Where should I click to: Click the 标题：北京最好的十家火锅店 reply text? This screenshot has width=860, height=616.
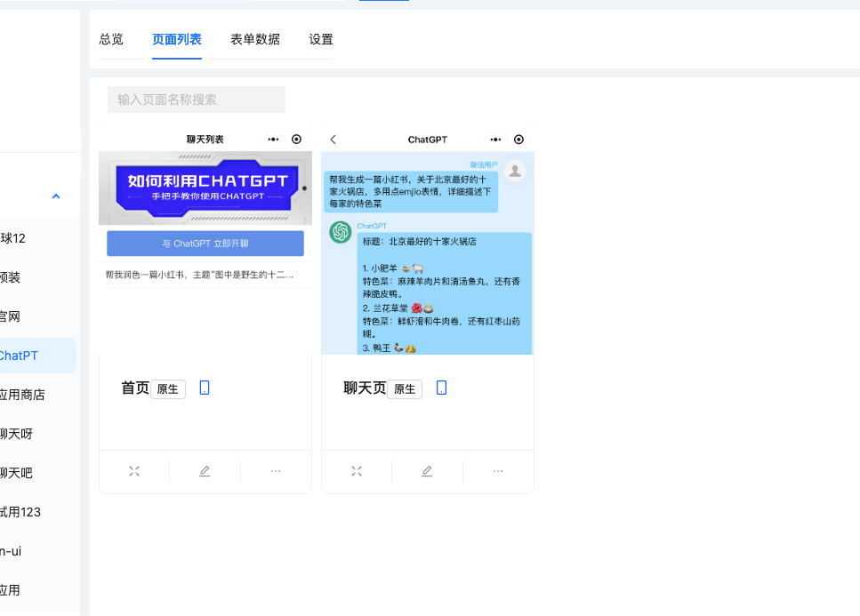[x=420, y=242]
